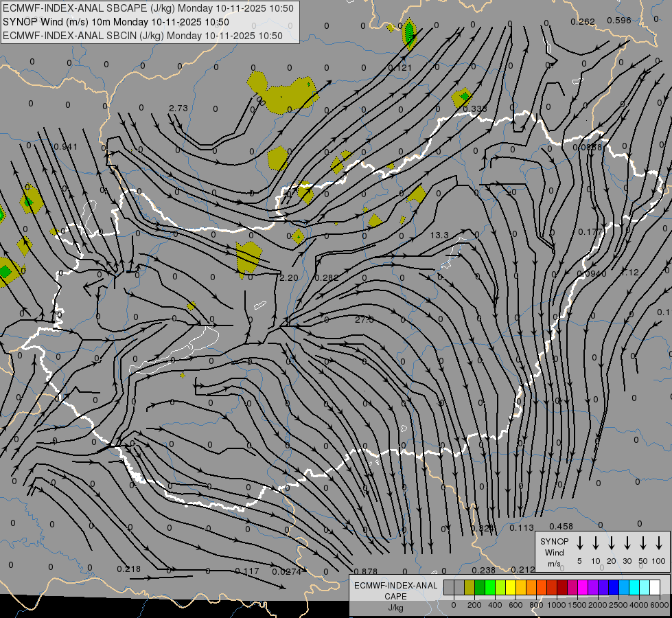672x618 pixels.
Task: Select the sky blue swatch starting at 2500
Action: (x=623, y=588)
